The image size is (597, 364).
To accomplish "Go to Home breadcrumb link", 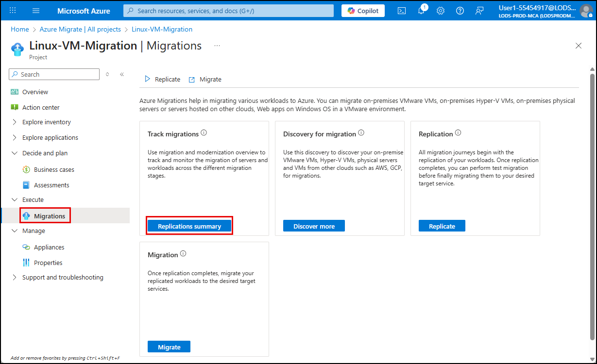I will (x=20, y=29).
